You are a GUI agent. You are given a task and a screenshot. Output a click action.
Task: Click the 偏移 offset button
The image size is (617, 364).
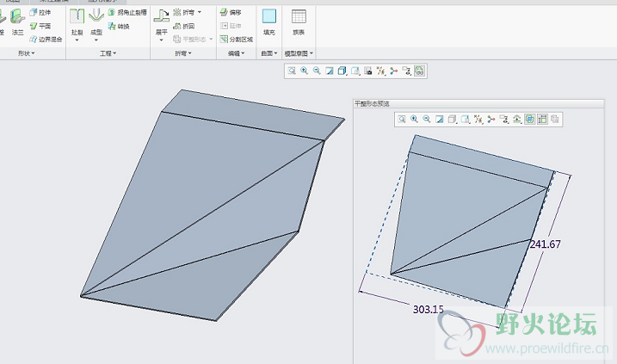[x=230, y=13]
